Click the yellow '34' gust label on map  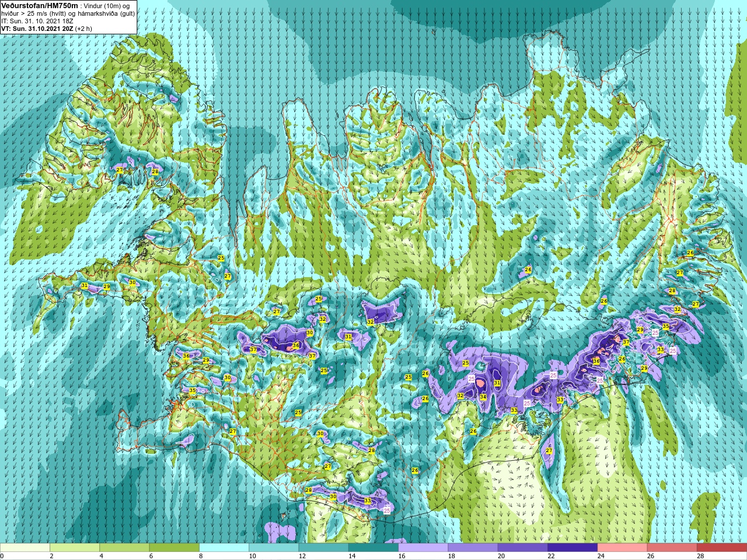483,397
